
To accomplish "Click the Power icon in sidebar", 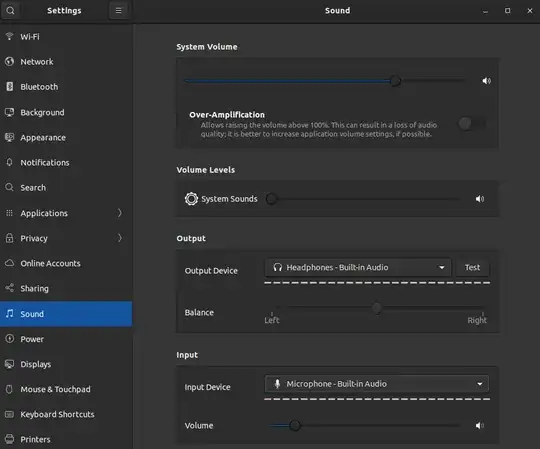I will click(x=10, y=339).
